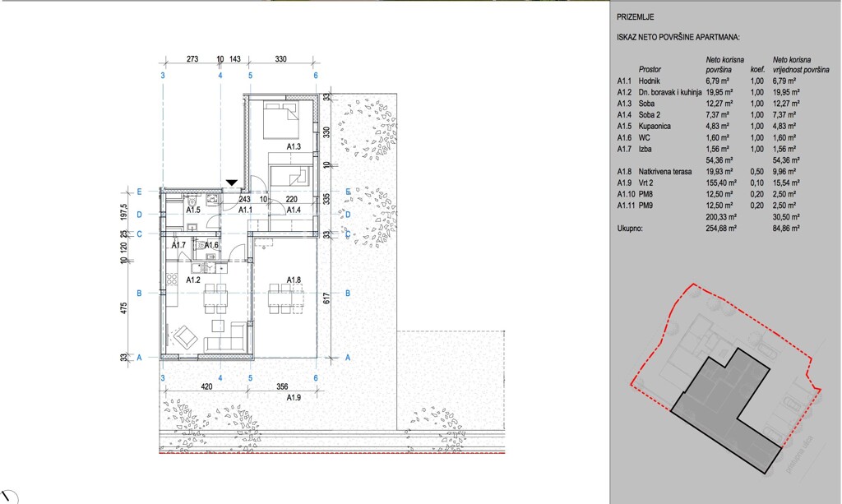Image resolution: width=842 pixels, height=504 pixels.
Task: Select the 335 vertical dimension
Action: point(326,199)
